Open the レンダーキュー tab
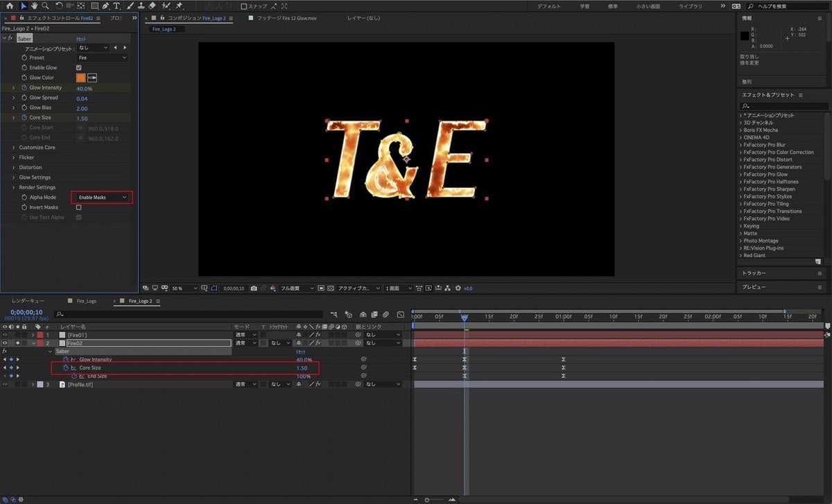832x504 pixels. (x=28, y=302)
